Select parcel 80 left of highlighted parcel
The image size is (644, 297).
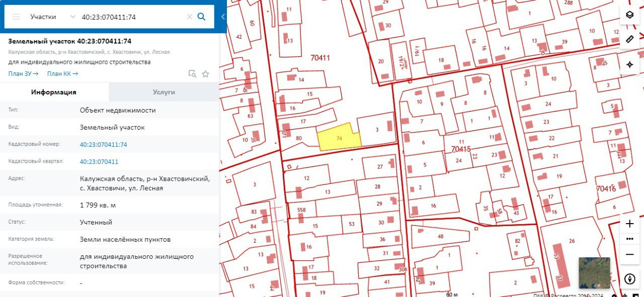coord(299,138)
